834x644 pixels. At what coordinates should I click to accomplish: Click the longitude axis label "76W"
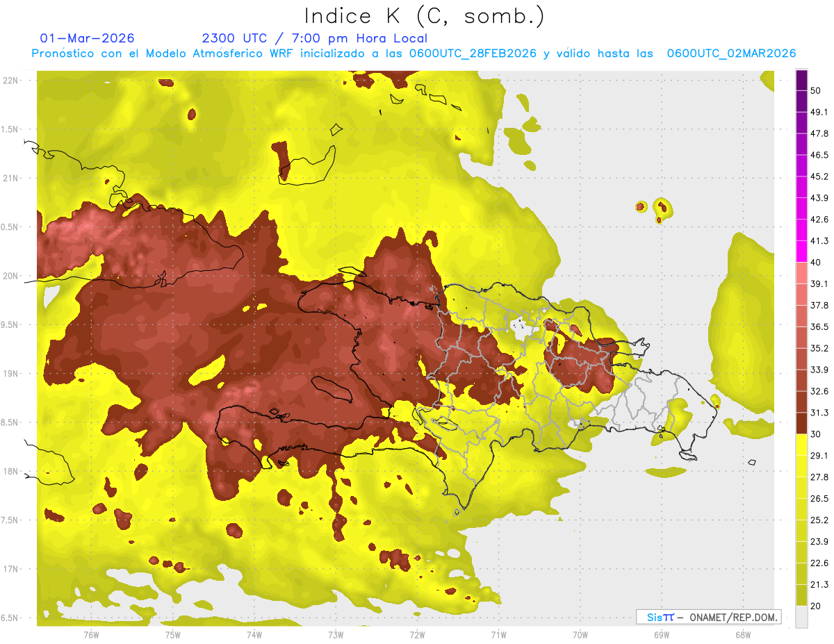[x=91, y=635]
